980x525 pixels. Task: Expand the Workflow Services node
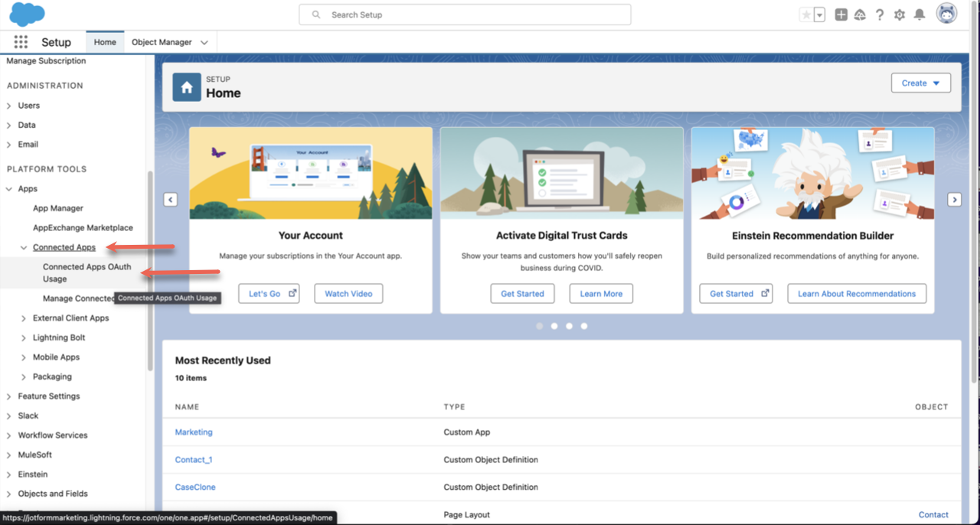click(9, 435)
